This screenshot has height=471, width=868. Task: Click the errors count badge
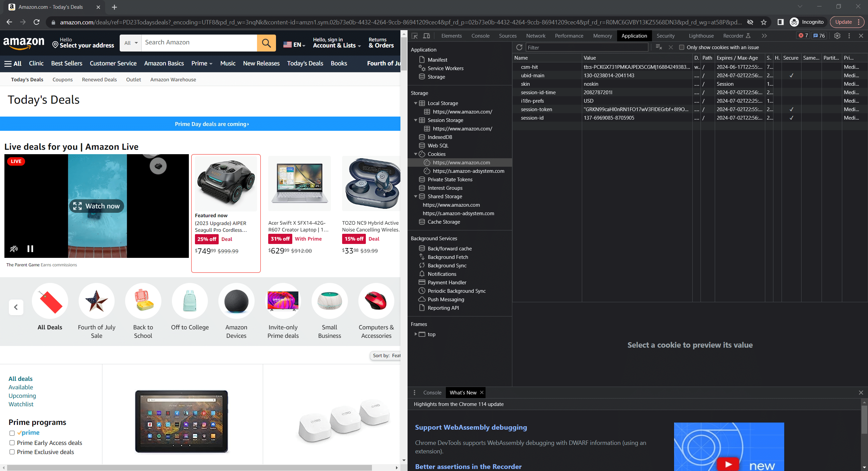[x=803, y=36]
